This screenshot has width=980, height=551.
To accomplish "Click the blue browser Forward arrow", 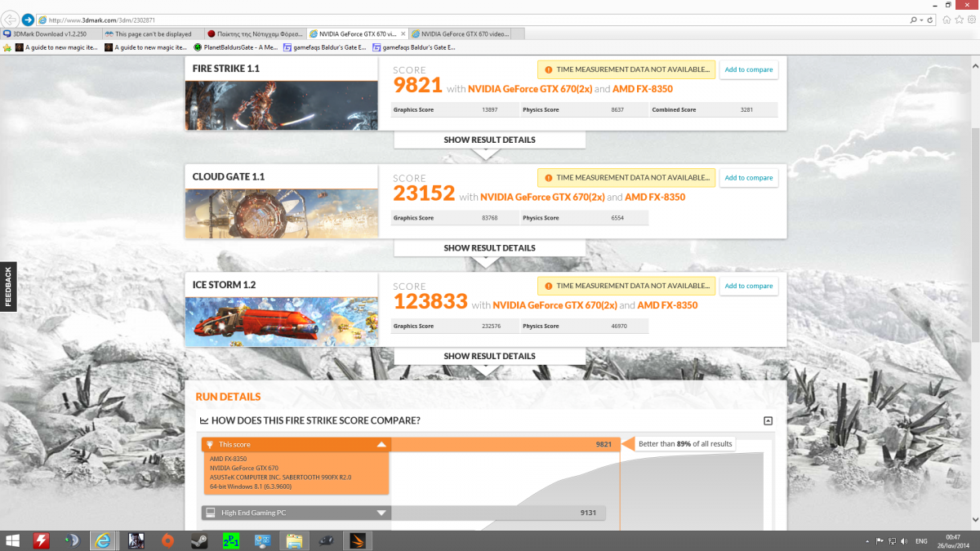I will point(29,19).
